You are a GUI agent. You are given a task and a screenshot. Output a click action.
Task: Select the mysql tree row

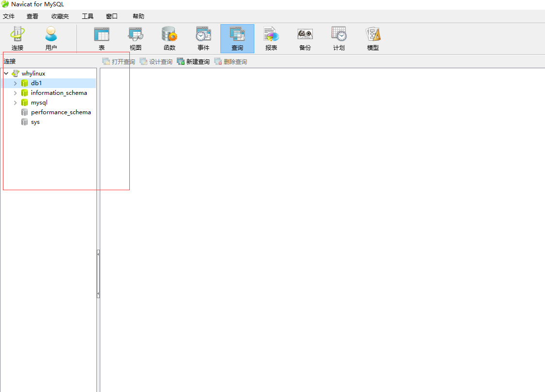click(x=48, y=103)
